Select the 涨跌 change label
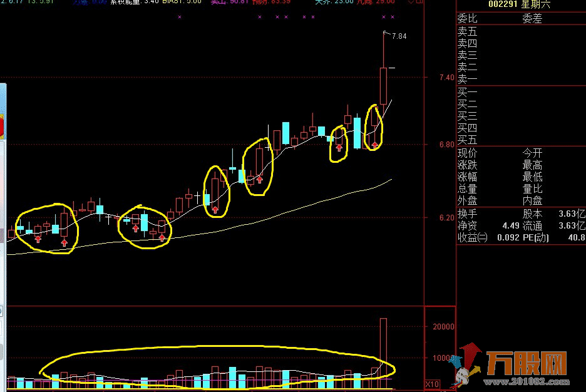Viewport: 586px width, 392px height. point(467,165)
